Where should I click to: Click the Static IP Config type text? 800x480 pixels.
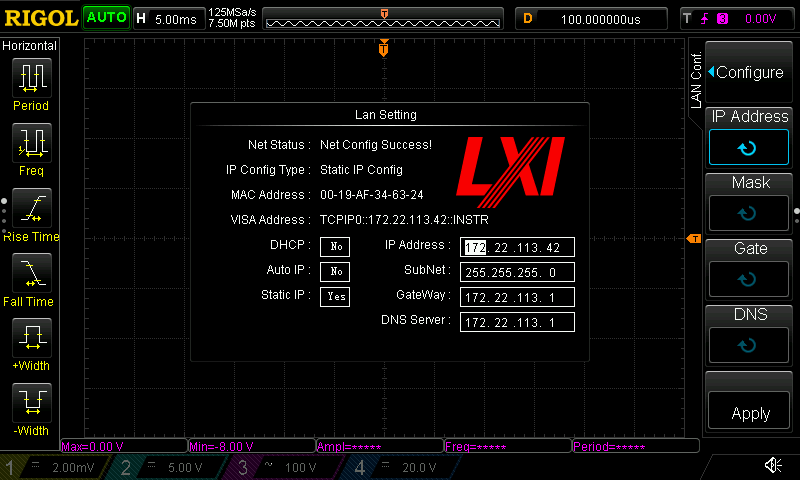[x=361, y=170]
